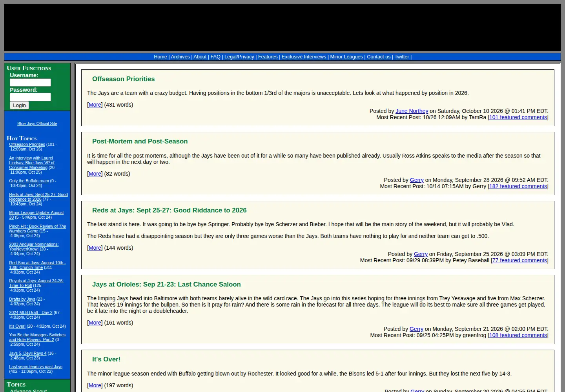Open the 101 featured comments link
The height and width of the screenshot is (392, 565).
(518, 117)
